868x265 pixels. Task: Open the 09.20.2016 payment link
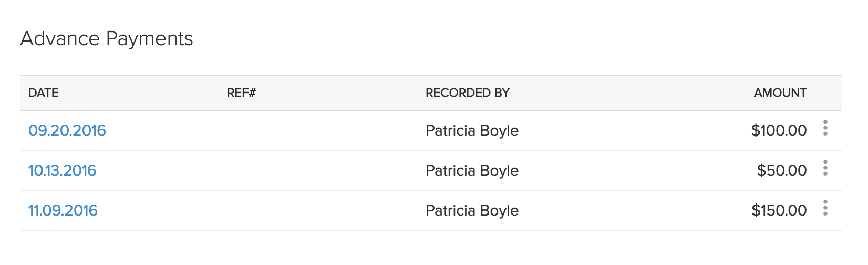tap(67, 130)
